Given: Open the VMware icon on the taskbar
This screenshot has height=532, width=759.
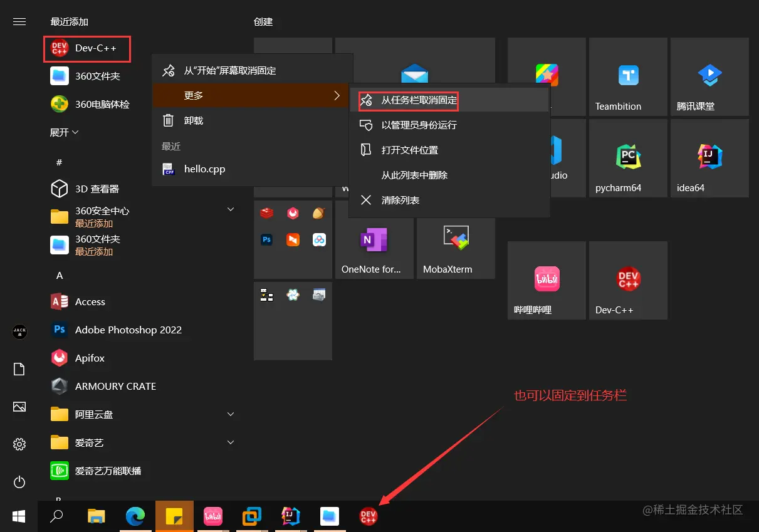Looking at the screenshot, I should (x=252, y=516).
